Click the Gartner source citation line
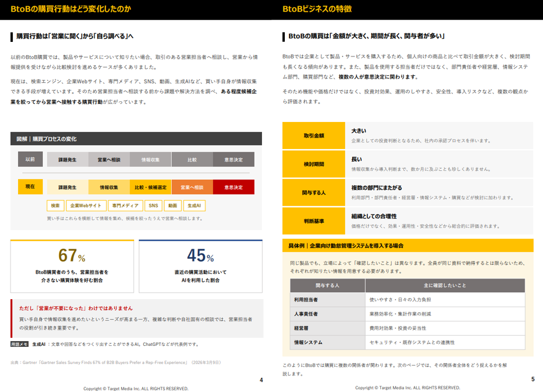 pos(116,363)
